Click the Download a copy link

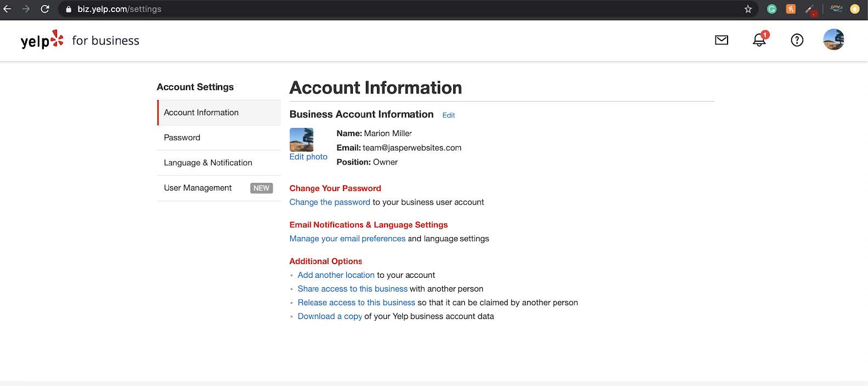(330, 316)
